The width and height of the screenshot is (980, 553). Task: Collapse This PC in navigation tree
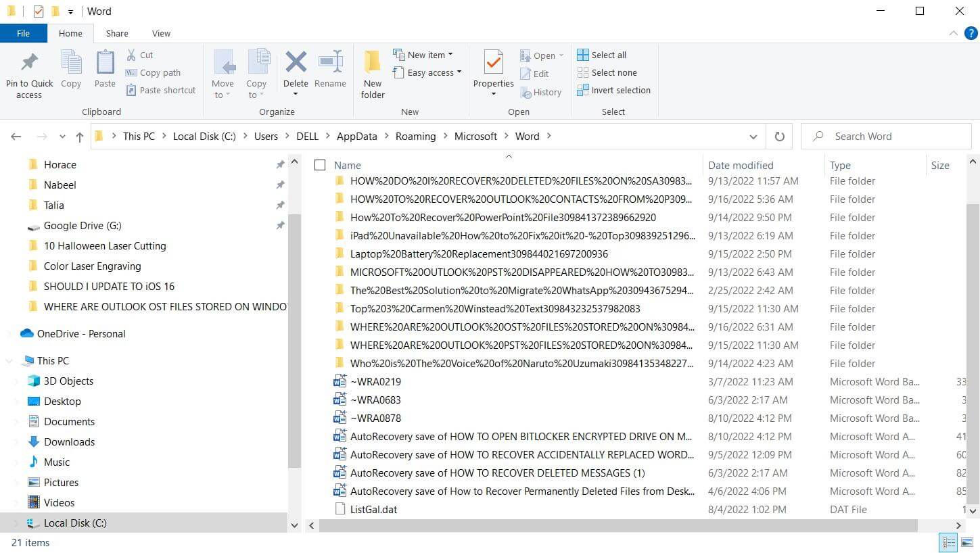(x=9, y=361)
